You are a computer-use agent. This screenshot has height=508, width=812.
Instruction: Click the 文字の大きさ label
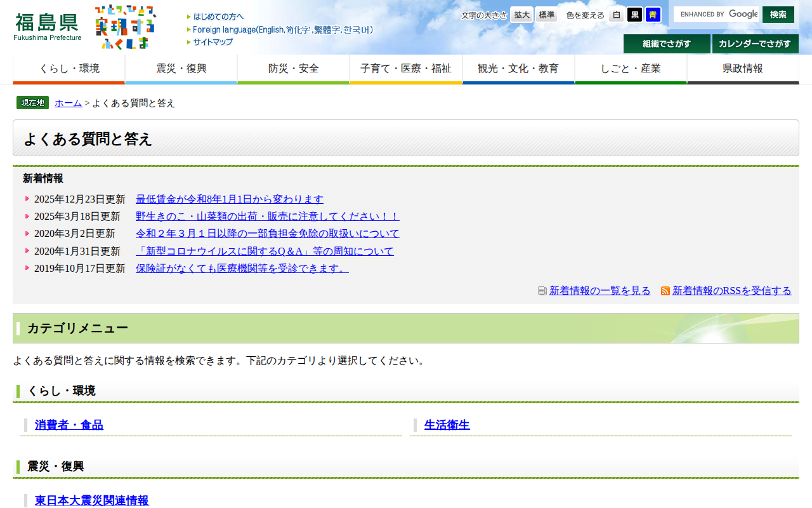(484, 15)
